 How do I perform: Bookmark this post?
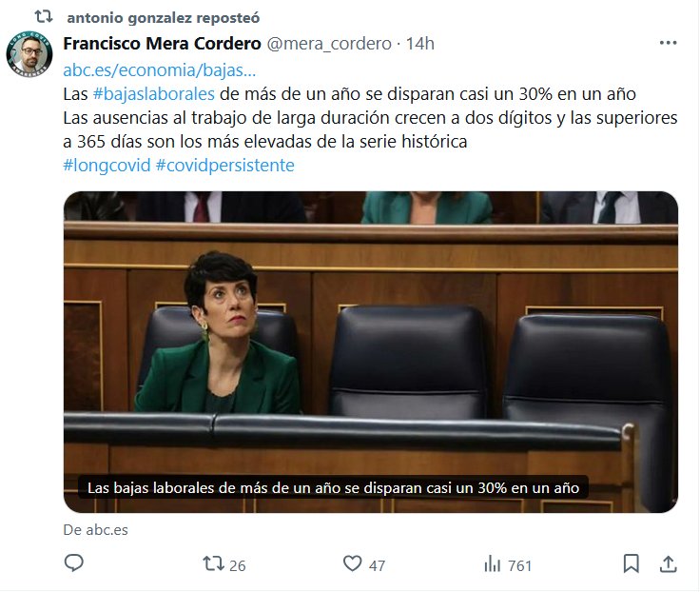pyautogui.click(x=631, y=563)
